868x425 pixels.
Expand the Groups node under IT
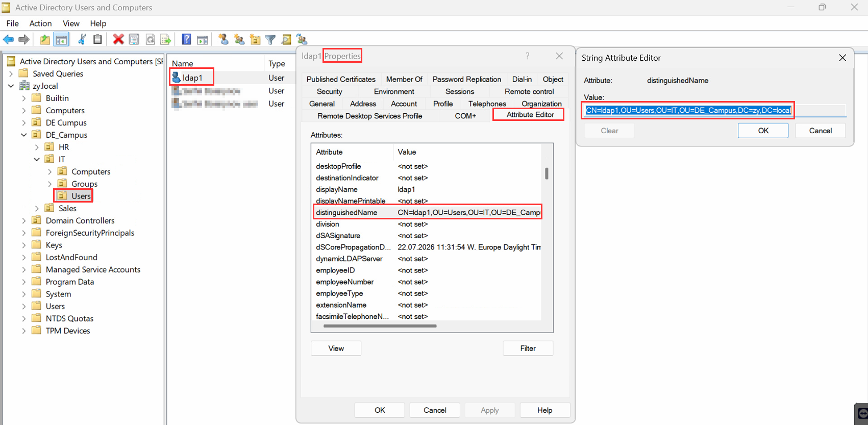(x=49, y=184)
